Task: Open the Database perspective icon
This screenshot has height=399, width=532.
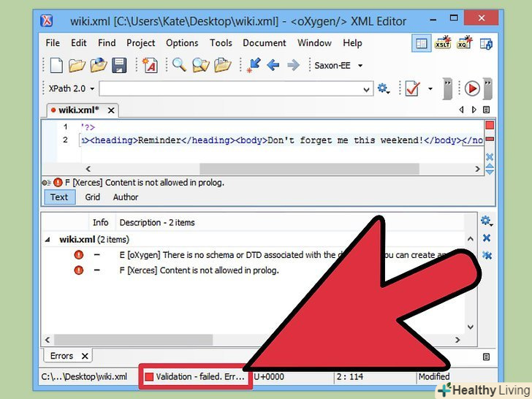Action: 486,43
